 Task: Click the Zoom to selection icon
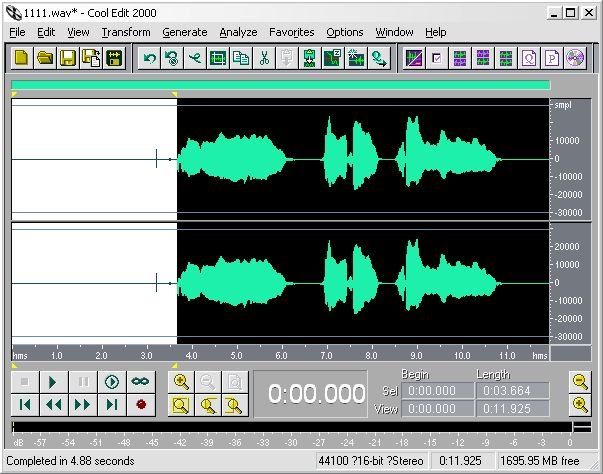point(181,405)
